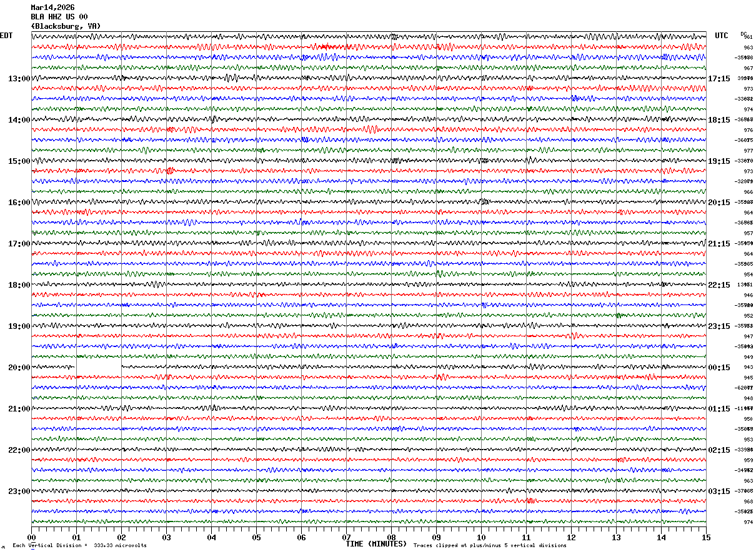Click the DC offset value 947
This screenshot has height=554, width=756.
[x=748, y=336]
